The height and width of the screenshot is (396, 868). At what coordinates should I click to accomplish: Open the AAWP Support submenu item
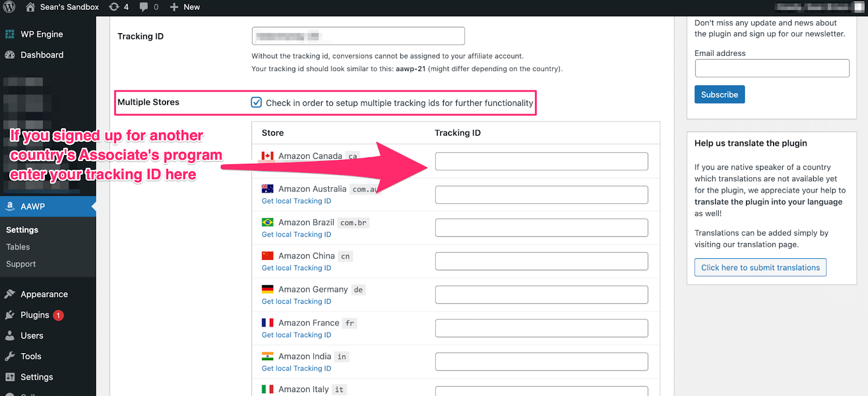[21, 264]
